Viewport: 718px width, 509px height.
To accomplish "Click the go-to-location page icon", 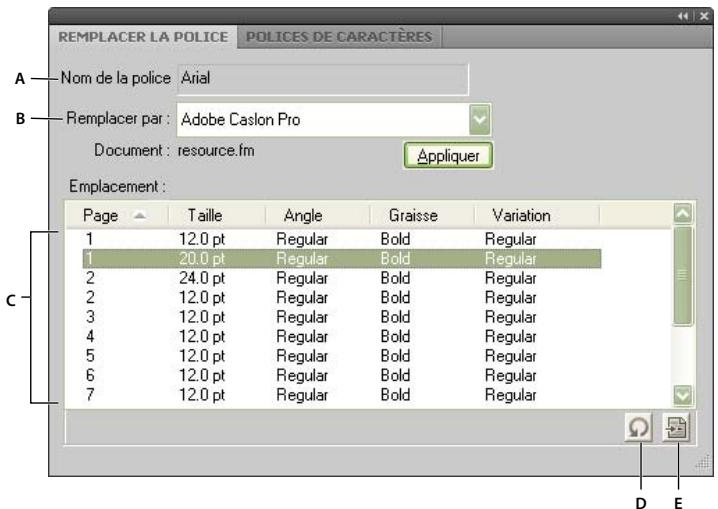I will point(676,428).
